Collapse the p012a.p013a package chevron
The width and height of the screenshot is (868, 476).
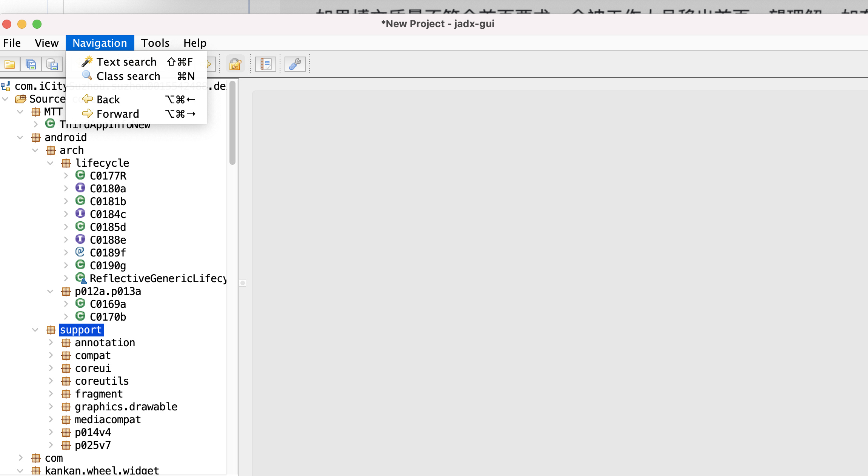(51, 292)
